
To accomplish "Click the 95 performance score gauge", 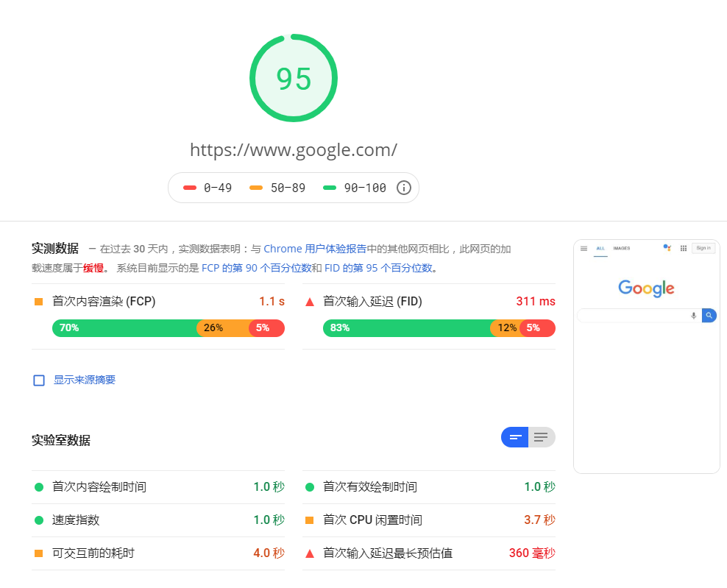I will (x=294, y=78).
